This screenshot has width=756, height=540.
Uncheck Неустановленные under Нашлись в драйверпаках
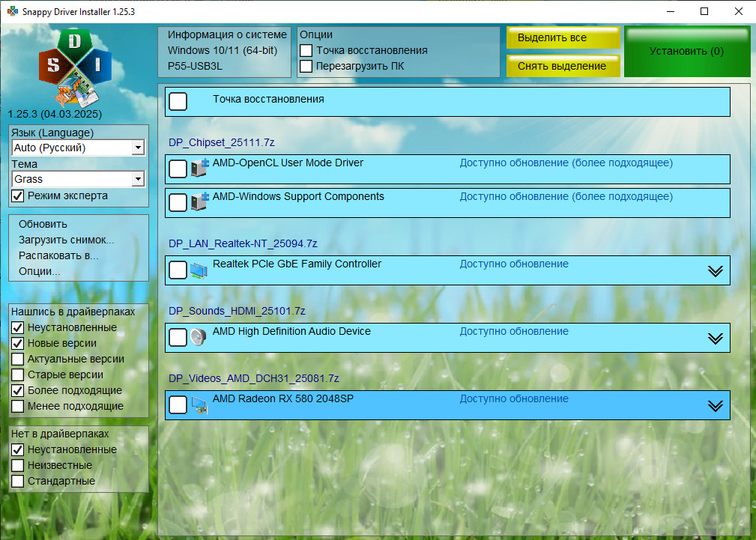[18, 327]
